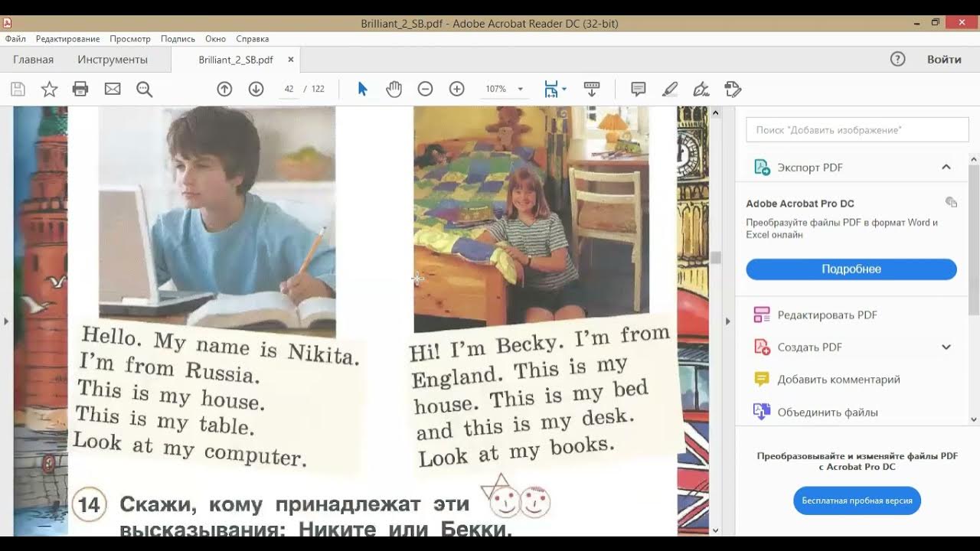Viewport: 980px width, 551px height.
Task: Open Добавить комментарий tool
Action: click(838, 379)
